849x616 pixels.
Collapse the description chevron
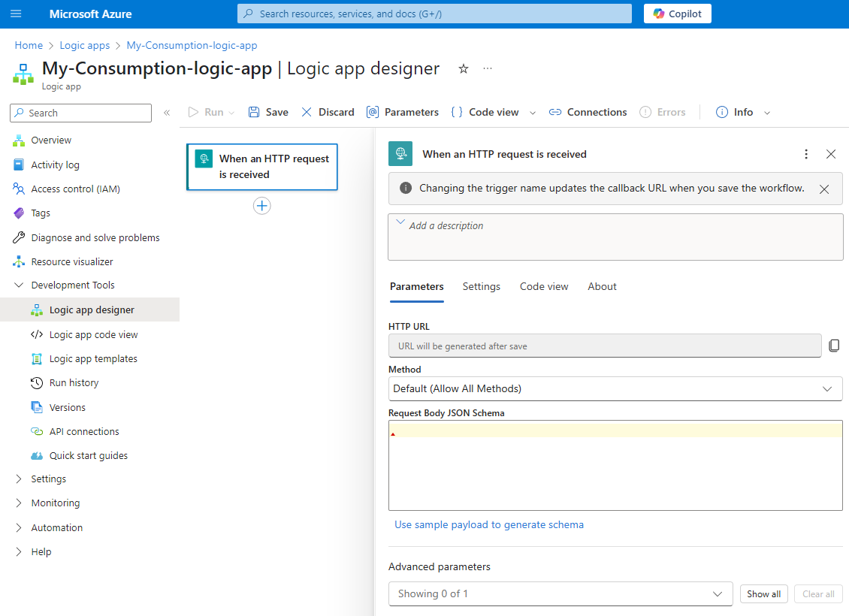point(400,222)
